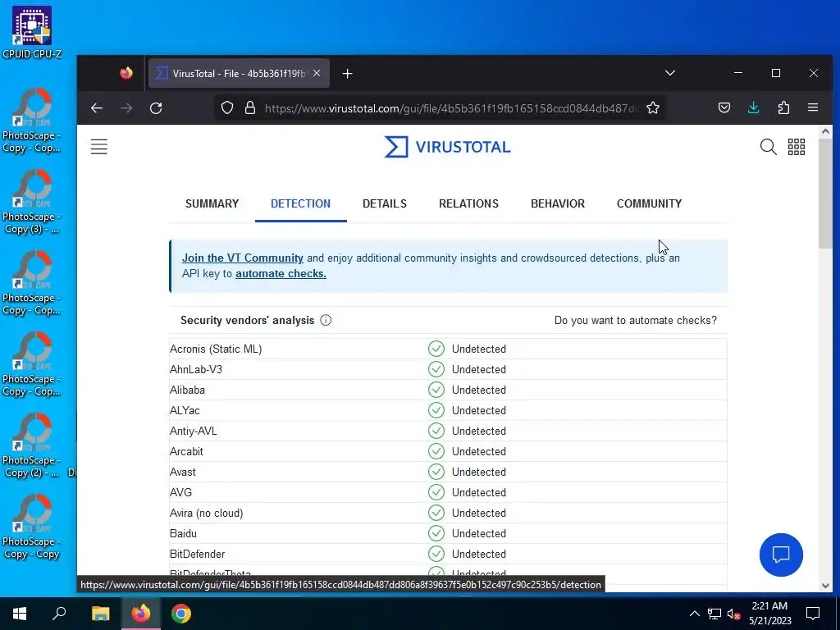Click the Alibaba vendor name
Viewport: 840px width, 630px height.
click(187, 390)
